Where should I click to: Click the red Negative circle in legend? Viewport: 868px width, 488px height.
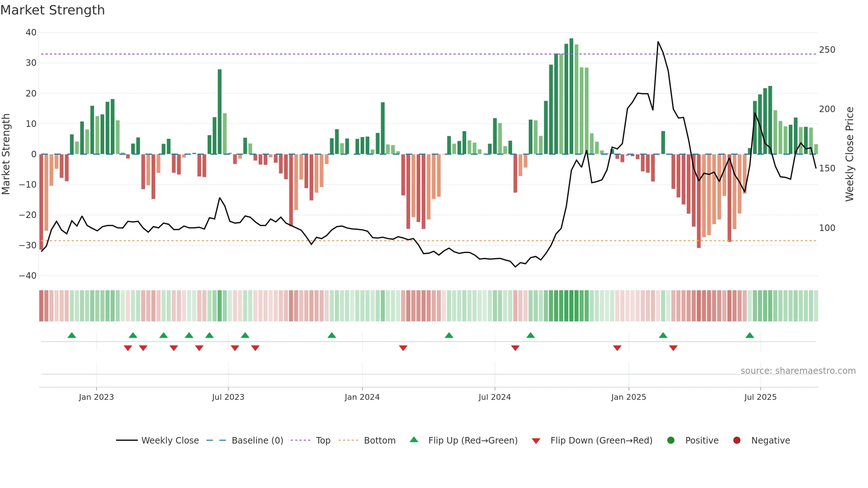point(737,440)
